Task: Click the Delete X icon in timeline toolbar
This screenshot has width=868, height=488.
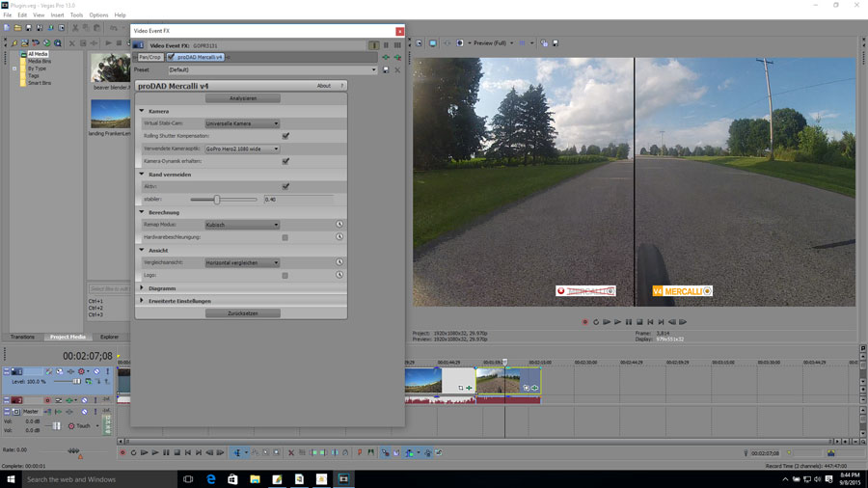Action: coord(291,452)
